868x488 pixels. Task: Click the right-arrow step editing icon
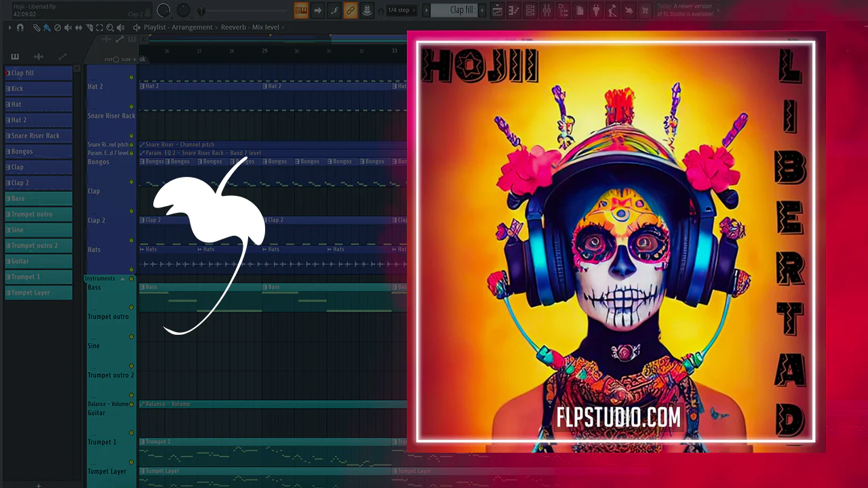(x=317, y=10)
